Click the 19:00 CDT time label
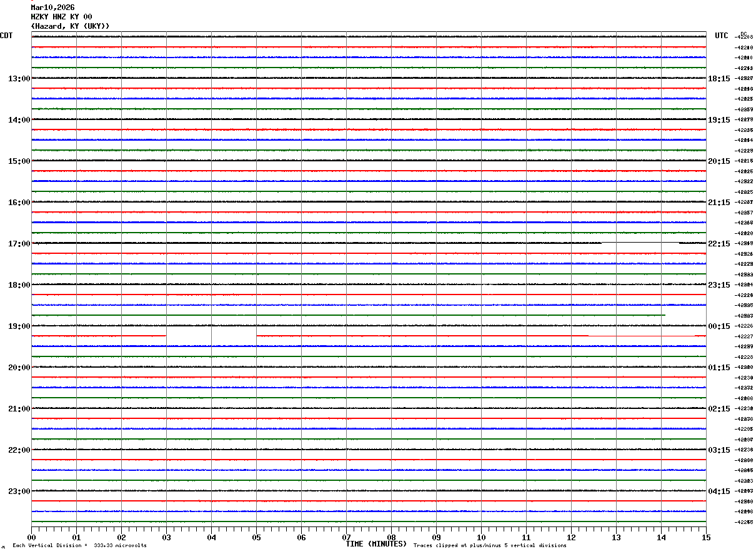 click(x=19, y=326)
